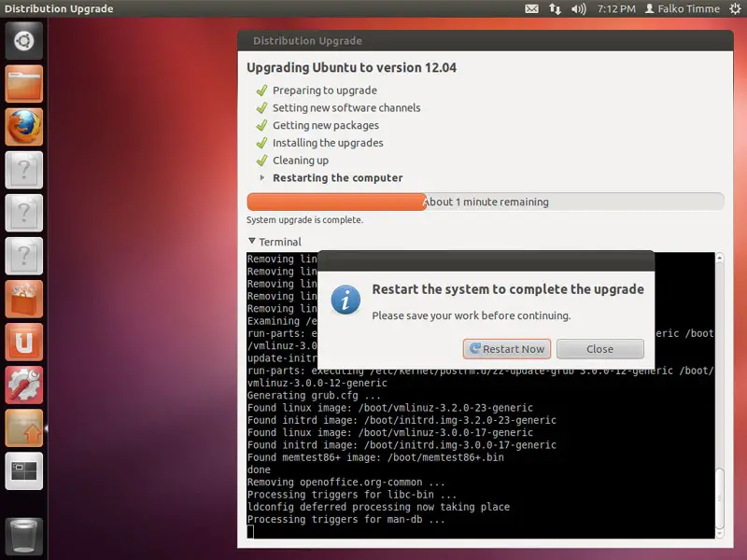This screenshot has width=747, height=560.
Task: Click the terminal scrollbar down arrow
Action: [720, 534]
